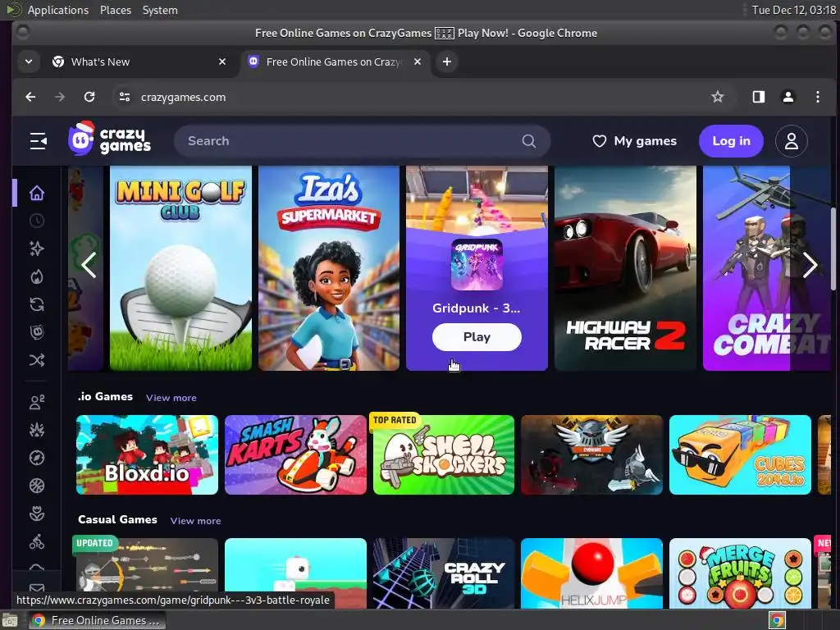Open the envelope contact icon
Screen dimensions: 840x630
tap(37, 588)
